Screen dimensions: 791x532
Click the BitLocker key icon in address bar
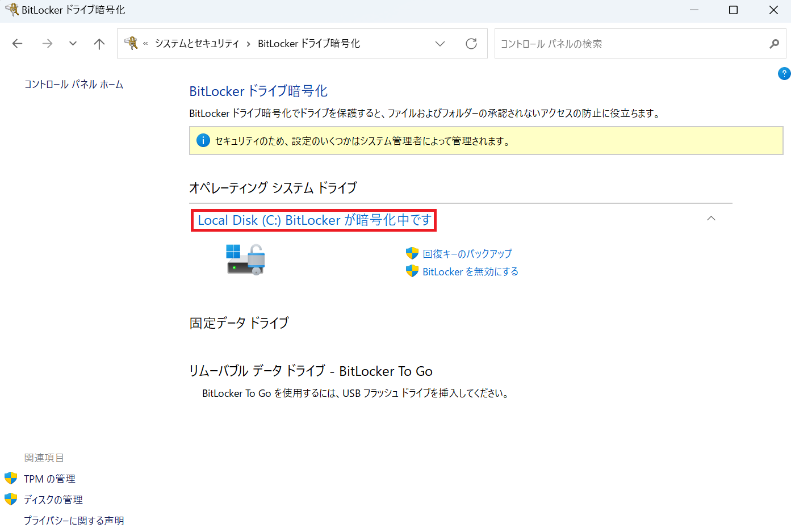coord(131,43)
